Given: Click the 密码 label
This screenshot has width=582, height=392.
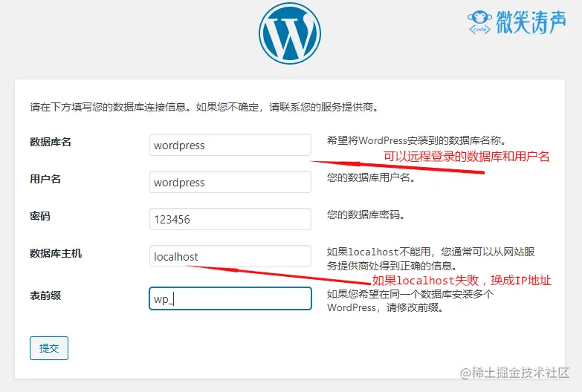Looking at the screenshot, I should pyautogui.click(x=40, y=216).
